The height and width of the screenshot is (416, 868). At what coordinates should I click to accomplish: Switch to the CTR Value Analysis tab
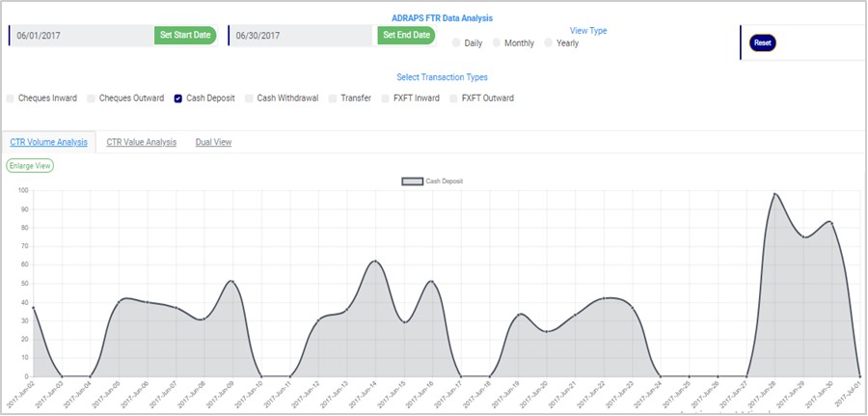coord(141,142)
